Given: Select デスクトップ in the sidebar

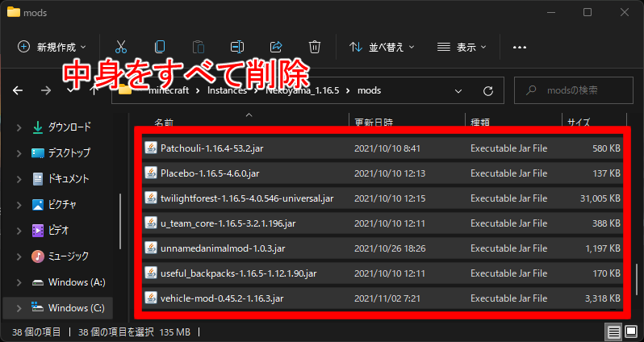Looking at the screenshot, I should [61, 153].
